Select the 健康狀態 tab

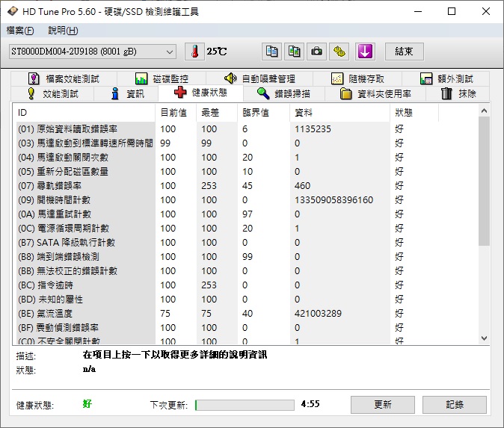(200, 93)
